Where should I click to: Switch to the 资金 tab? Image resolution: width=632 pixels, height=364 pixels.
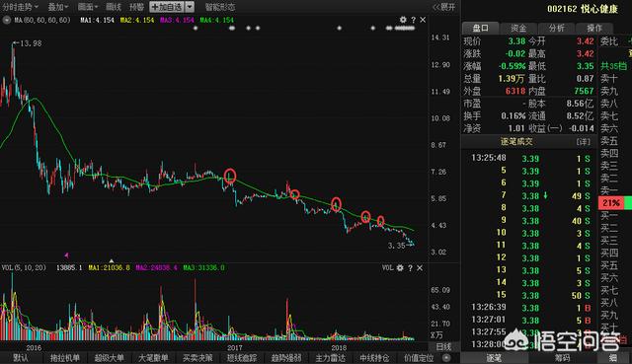518,28
